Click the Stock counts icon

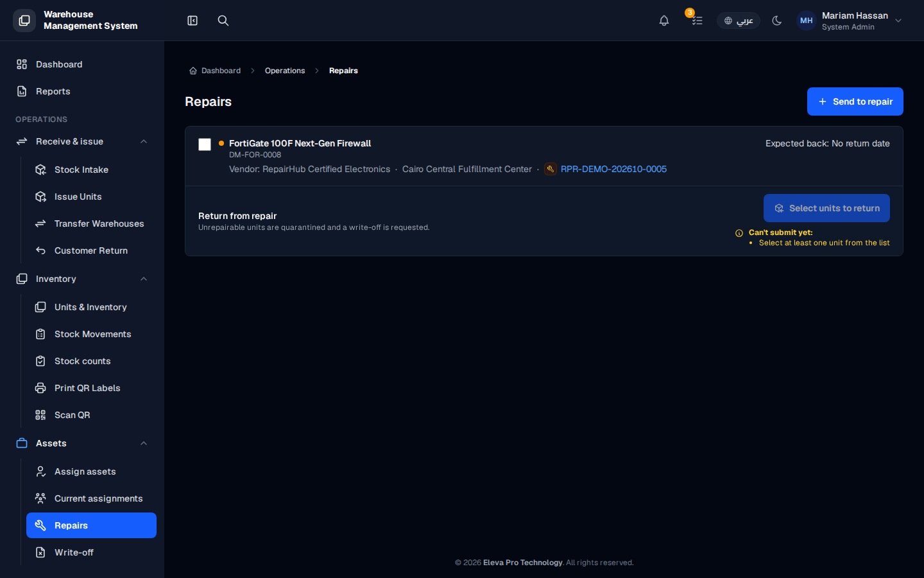point(40,361)
